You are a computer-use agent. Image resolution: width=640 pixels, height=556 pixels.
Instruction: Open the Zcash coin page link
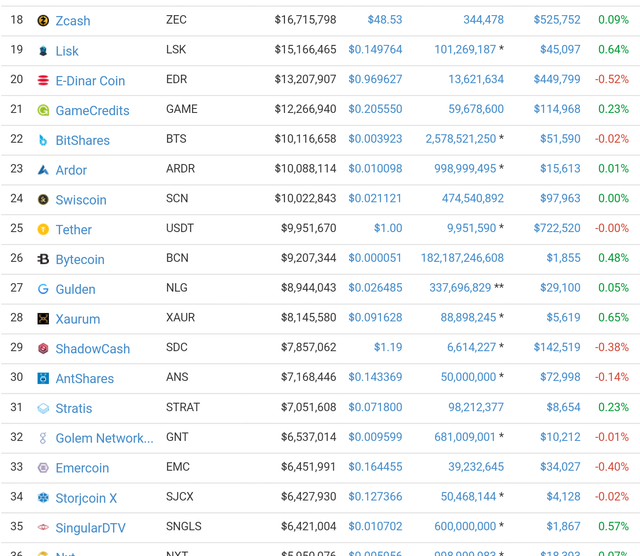click(73, 21)
